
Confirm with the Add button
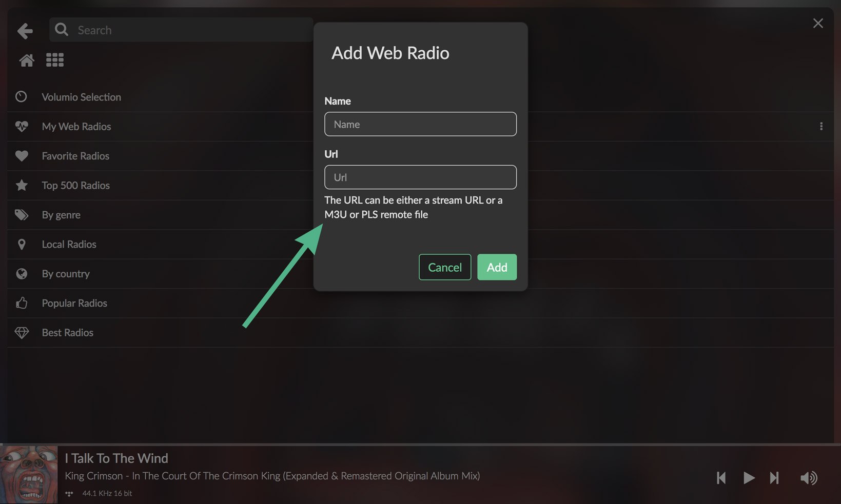[497, 267]
